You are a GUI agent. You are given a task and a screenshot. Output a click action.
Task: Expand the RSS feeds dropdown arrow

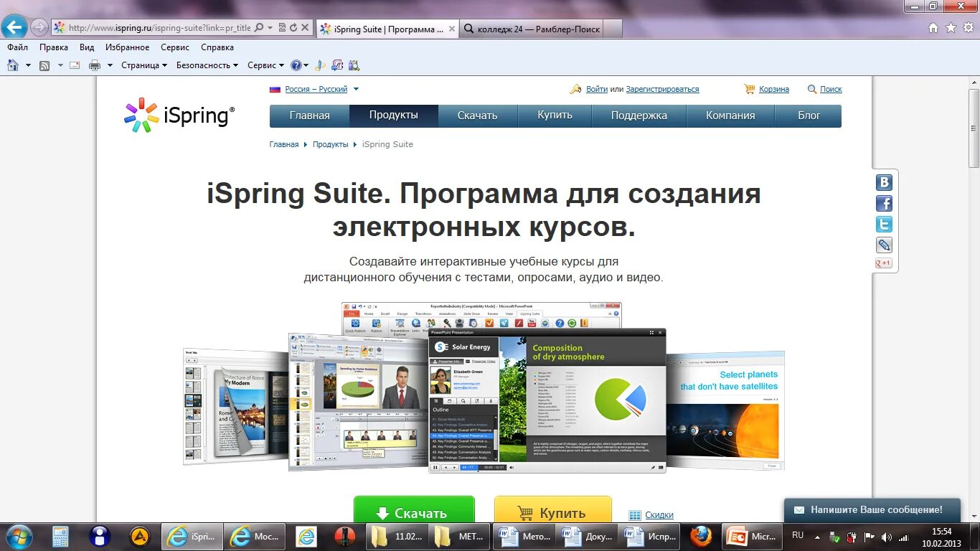(60, 65)
